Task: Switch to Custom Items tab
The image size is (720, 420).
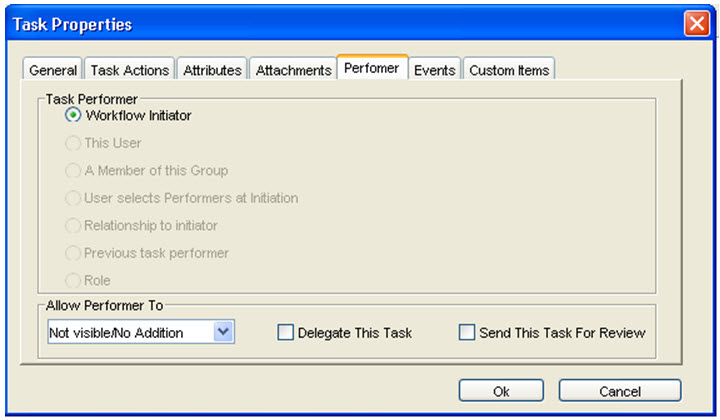Action: [x=509, y=69]
